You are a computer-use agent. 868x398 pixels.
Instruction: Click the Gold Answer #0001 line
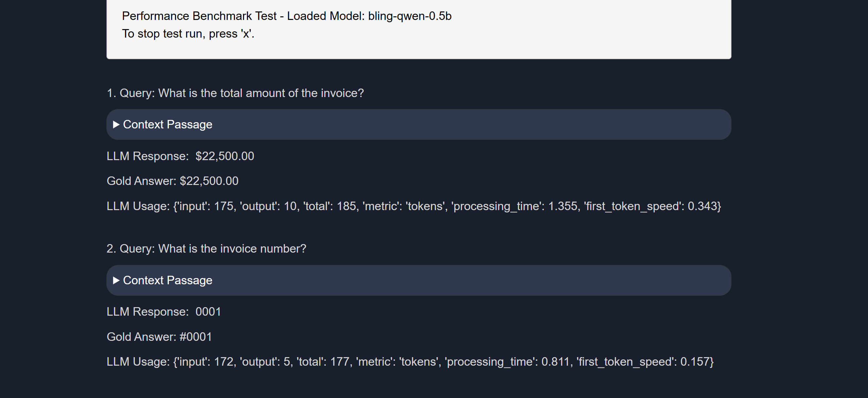pyautogui.click(x=159, y=337)
